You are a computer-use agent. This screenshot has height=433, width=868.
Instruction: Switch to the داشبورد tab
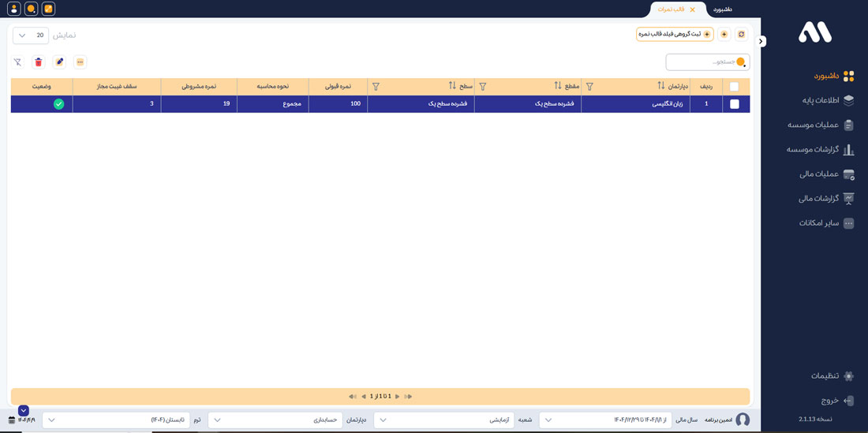coord(722,9)
